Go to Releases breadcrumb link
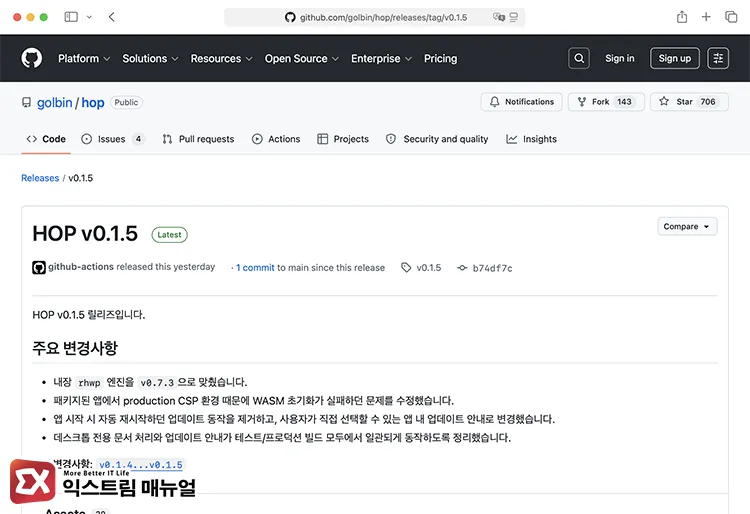This screenshot has width=750, height=514. [x=40, y=178]
